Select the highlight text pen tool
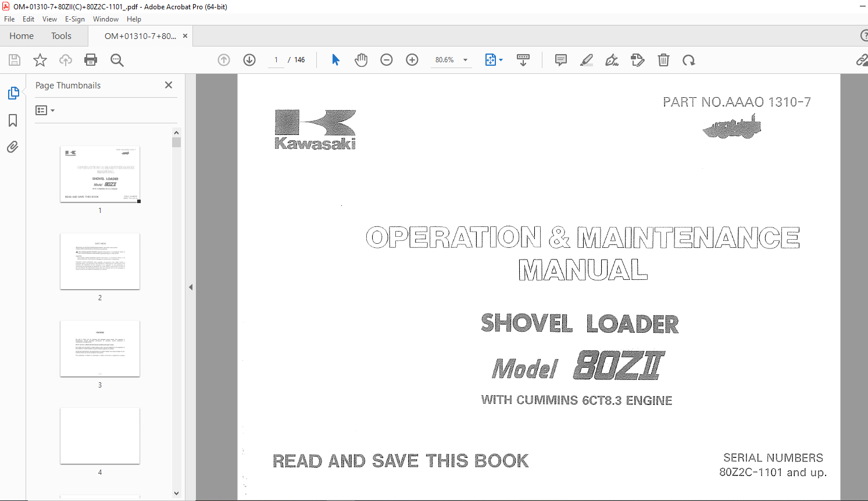868x501 pixels. [587, 60]
